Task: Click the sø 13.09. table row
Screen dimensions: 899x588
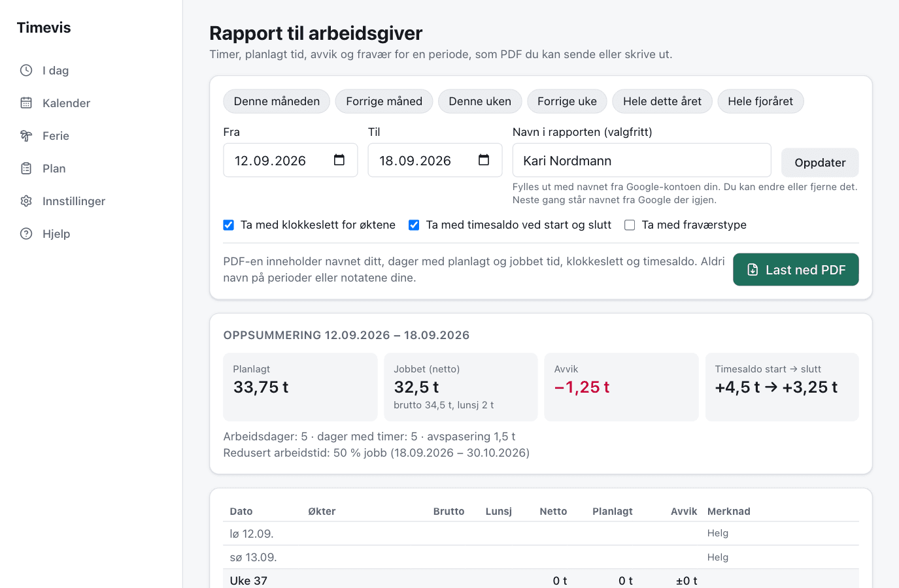Action: (541, 557)
